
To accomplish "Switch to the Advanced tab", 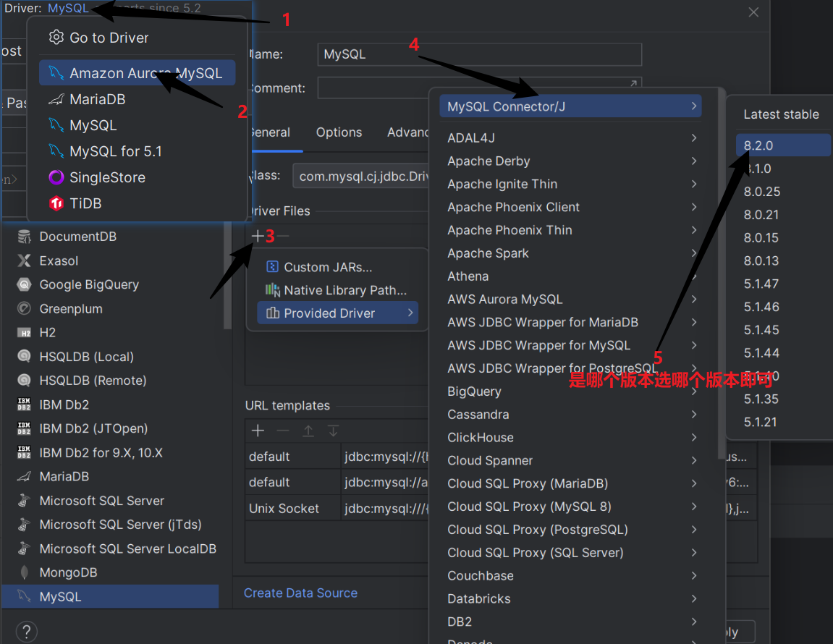I will pos(407,132).
